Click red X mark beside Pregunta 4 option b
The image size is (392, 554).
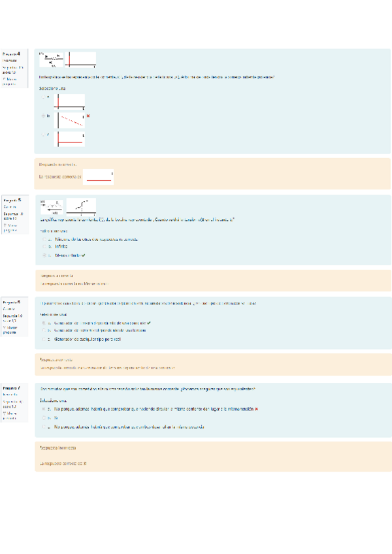pyautogui.click(x=88, y=116)
